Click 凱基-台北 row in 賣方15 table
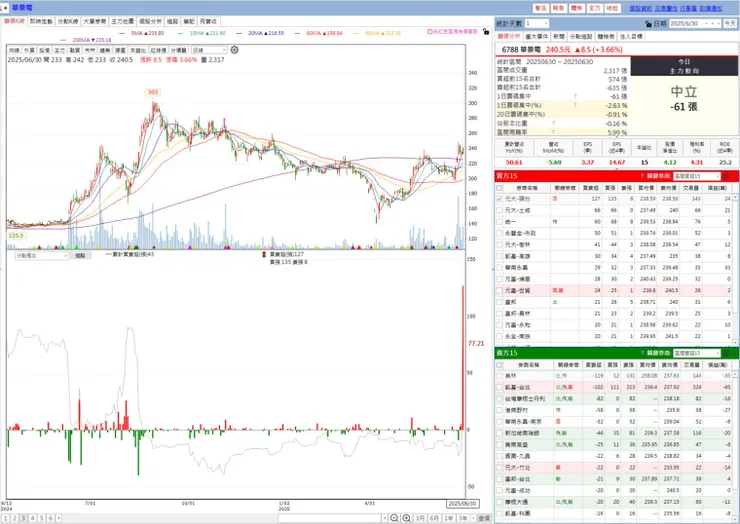This screenshot has height=524, width=740. (x=614, y=387)
